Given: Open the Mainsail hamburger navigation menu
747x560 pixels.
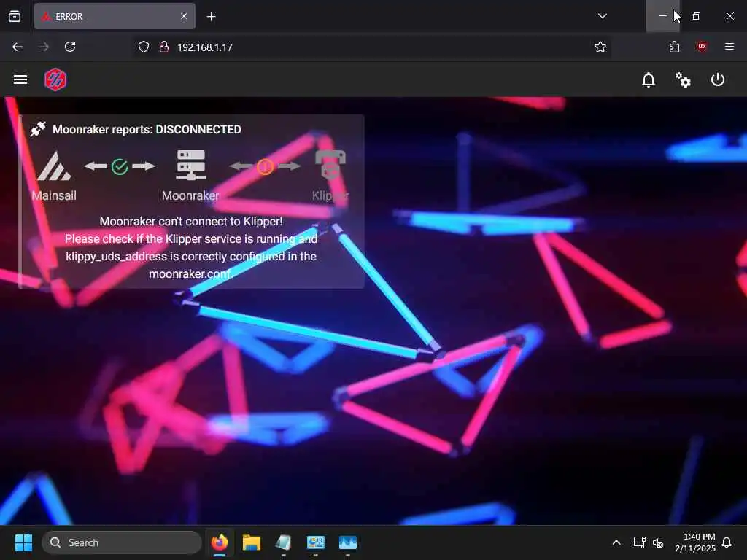Looking at the screenshot, I should tap(20, 79).
